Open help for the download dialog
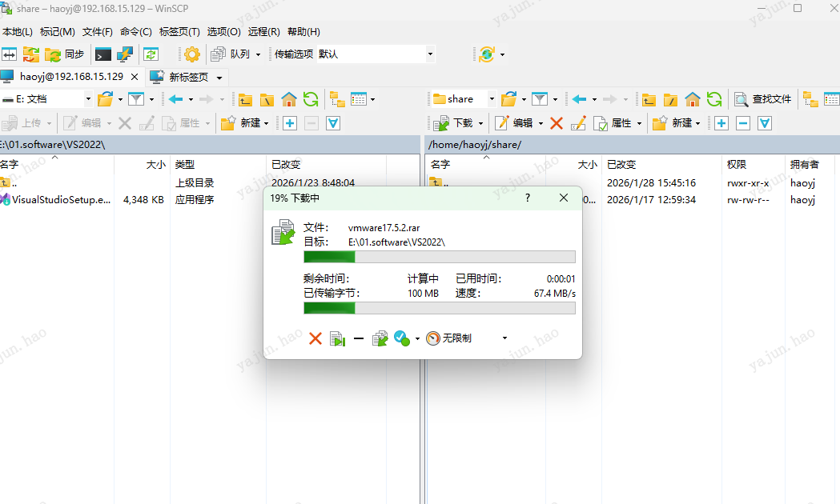840x504 pixels. [x=528, y=198]
